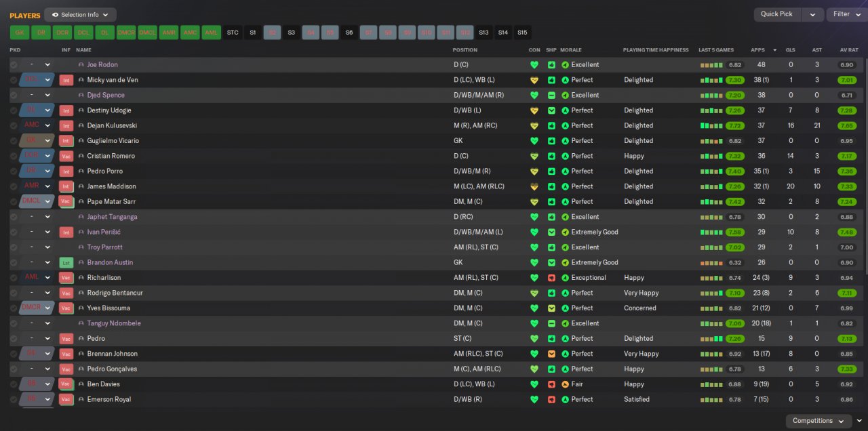
Task: Click Yves Bissouma's condition heart icon
Action: pos(534,308)
